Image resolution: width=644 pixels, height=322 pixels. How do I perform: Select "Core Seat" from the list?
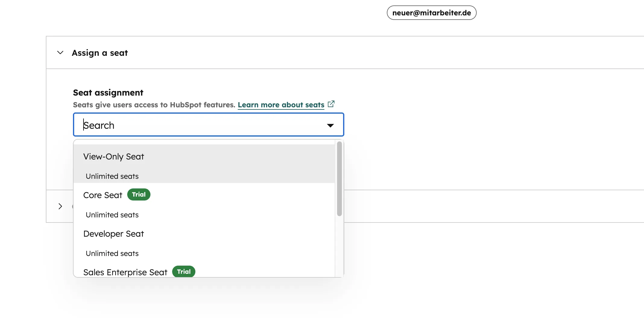103,195
